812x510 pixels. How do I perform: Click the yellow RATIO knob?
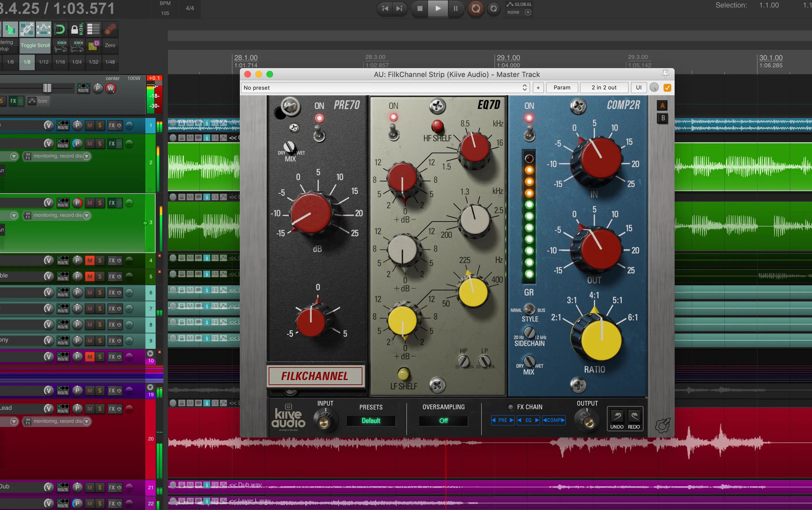pos(601,340)
